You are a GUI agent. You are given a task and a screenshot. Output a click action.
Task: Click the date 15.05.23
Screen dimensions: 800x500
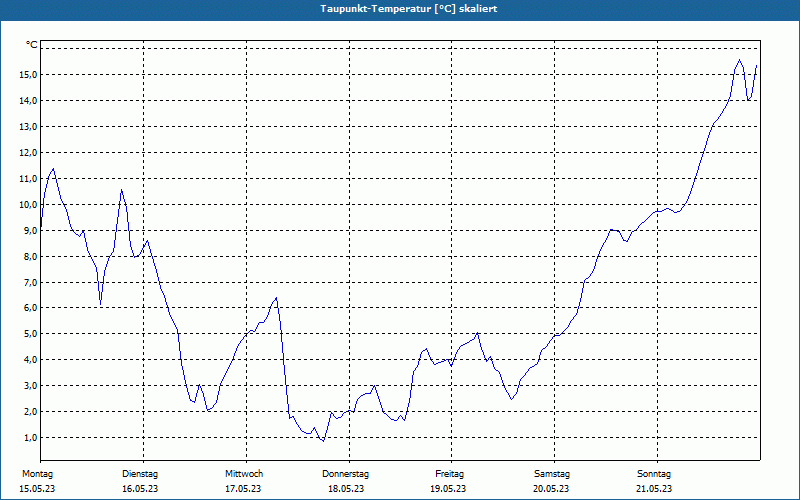(37, 489)
